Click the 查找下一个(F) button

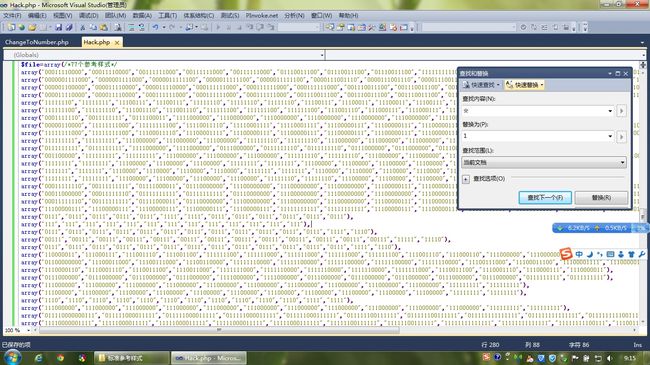click(545, 197)
